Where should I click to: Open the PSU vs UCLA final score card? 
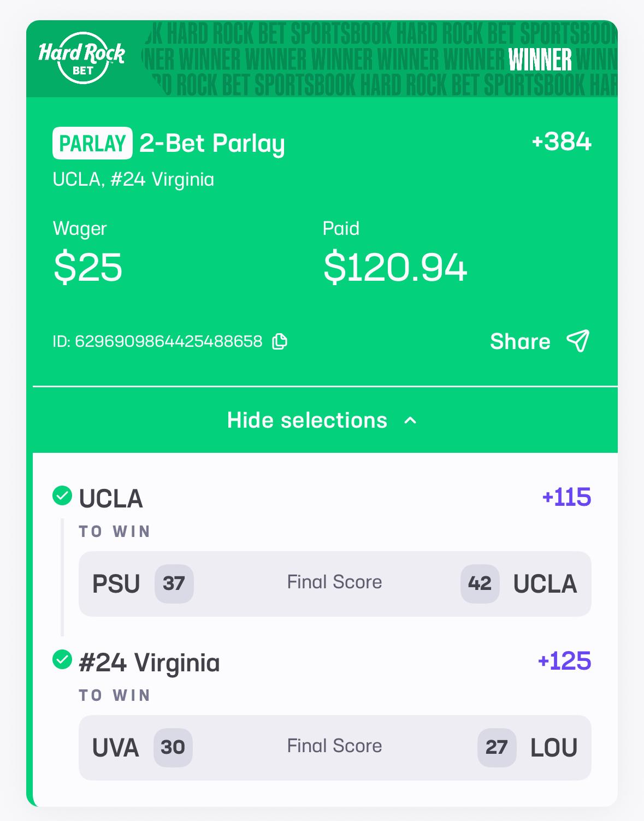coord(334,583)
